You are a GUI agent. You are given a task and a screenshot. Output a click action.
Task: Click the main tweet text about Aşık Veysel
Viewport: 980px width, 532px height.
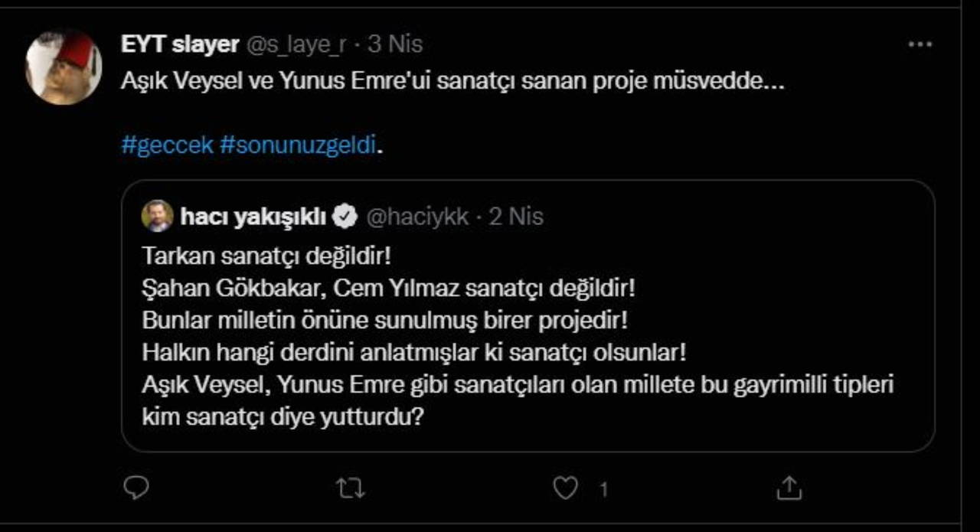(x=452, y=82)
